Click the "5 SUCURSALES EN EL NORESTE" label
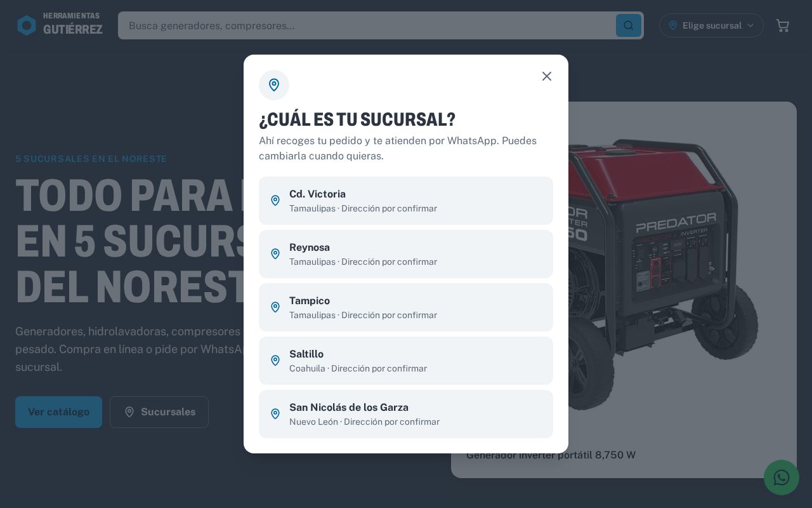Image resolution: width=812 pixels, height=508 pixels. tap(91, 159)
